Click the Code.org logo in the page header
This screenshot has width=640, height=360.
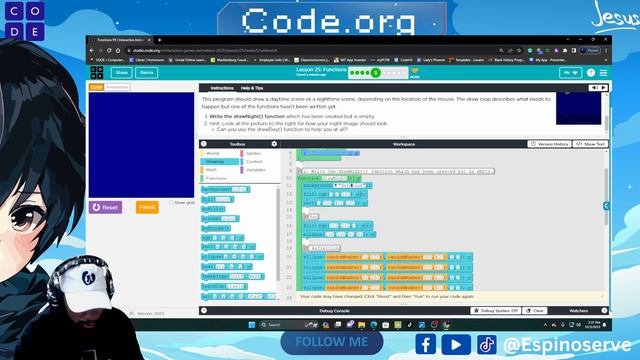click(x=97, y=73)
